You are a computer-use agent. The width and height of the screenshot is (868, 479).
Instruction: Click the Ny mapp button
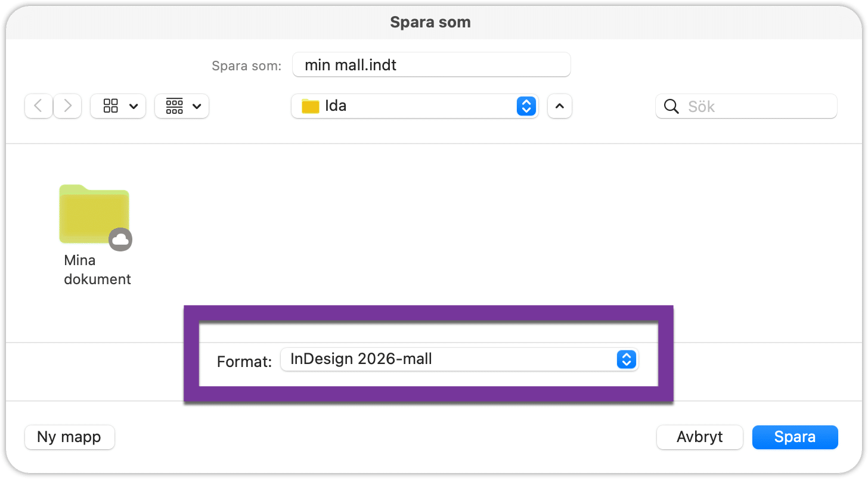69,437
